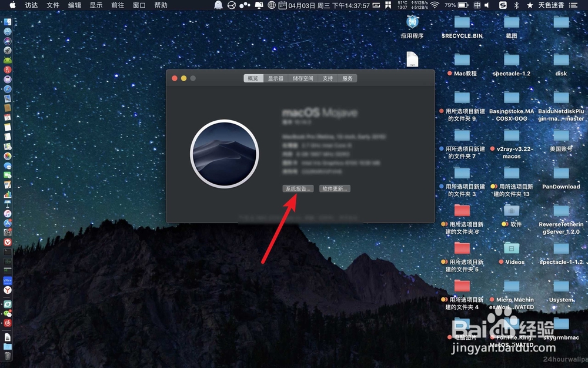This screenshot has height=368, width=588.
Task: Open Vivaldi browser icon in Dock
Action: coord(8,242)
